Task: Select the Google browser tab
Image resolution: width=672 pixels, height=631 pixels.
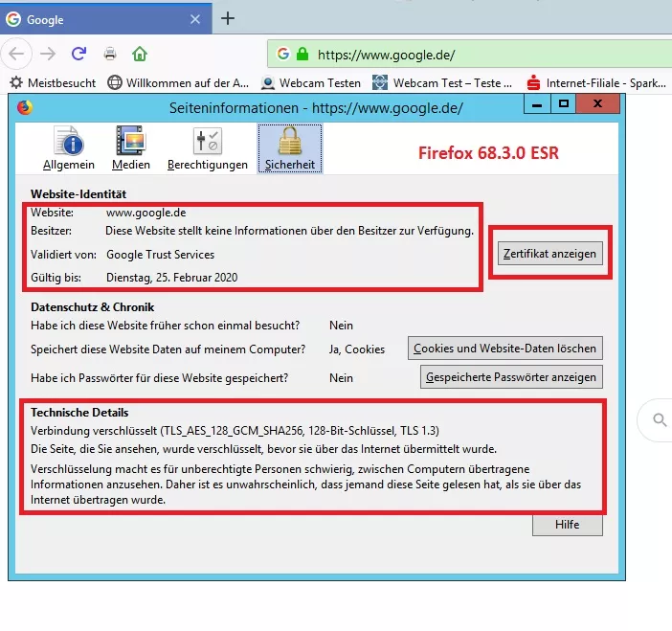Action: pos(106,19)
